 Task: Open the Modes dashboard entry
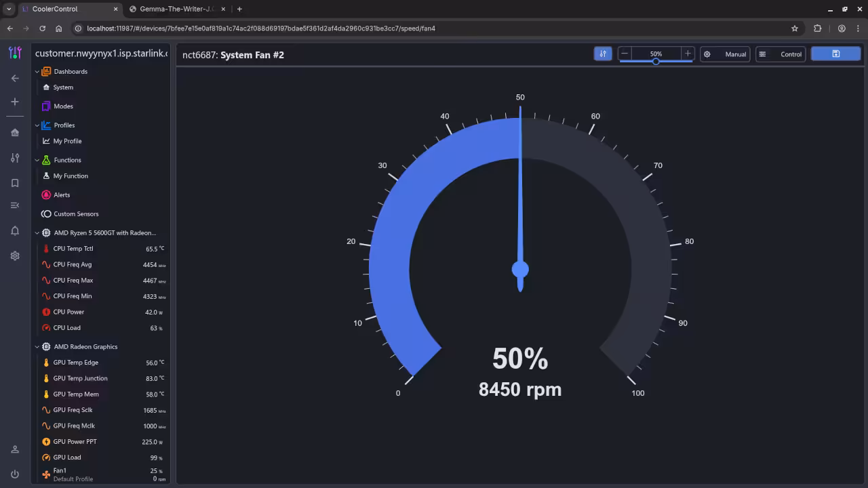point(64,106)
